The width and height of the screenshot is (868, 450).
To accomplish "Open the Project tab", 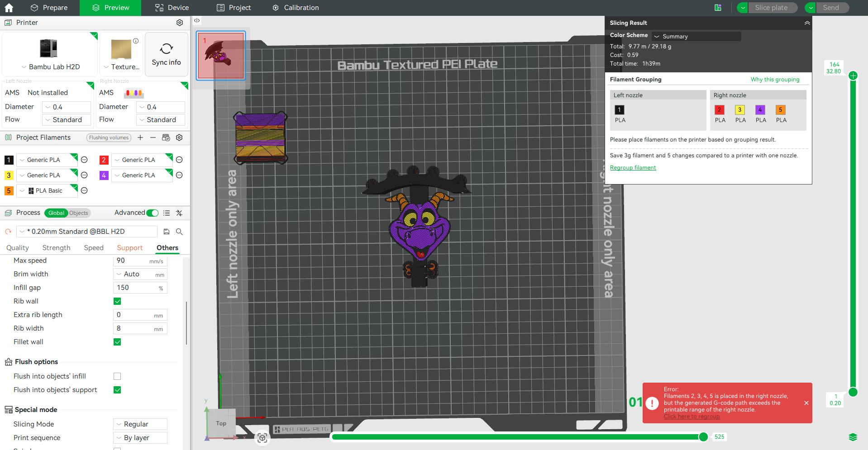I will click(234, 8).
